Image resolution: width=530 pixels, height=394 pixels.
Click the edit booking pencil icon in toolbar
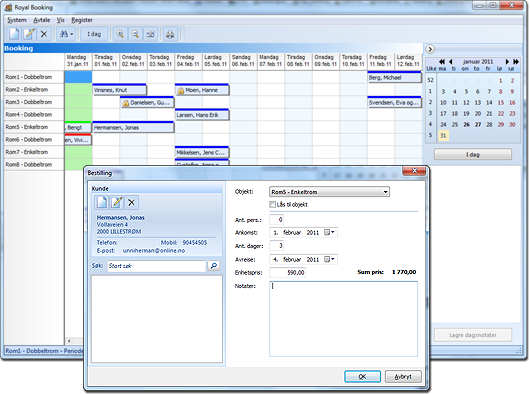pyautogui.click(x=29, y=34)
